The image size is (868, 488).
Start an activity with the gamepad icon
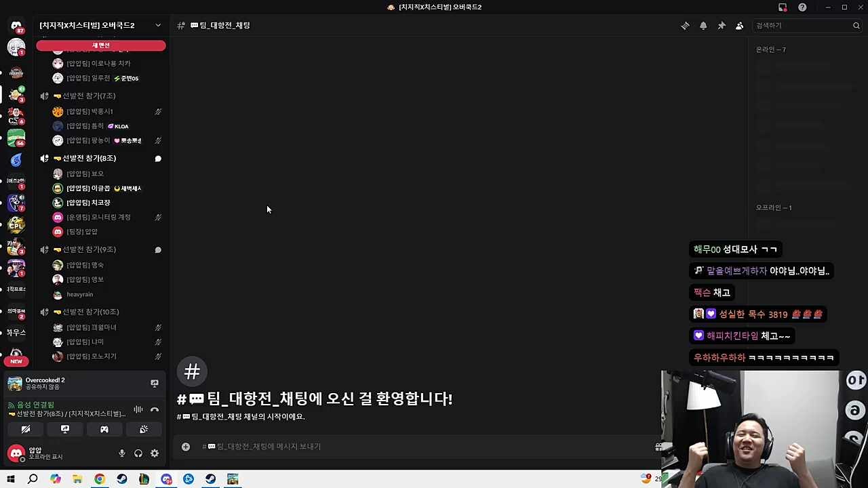[x=104, y=429]
